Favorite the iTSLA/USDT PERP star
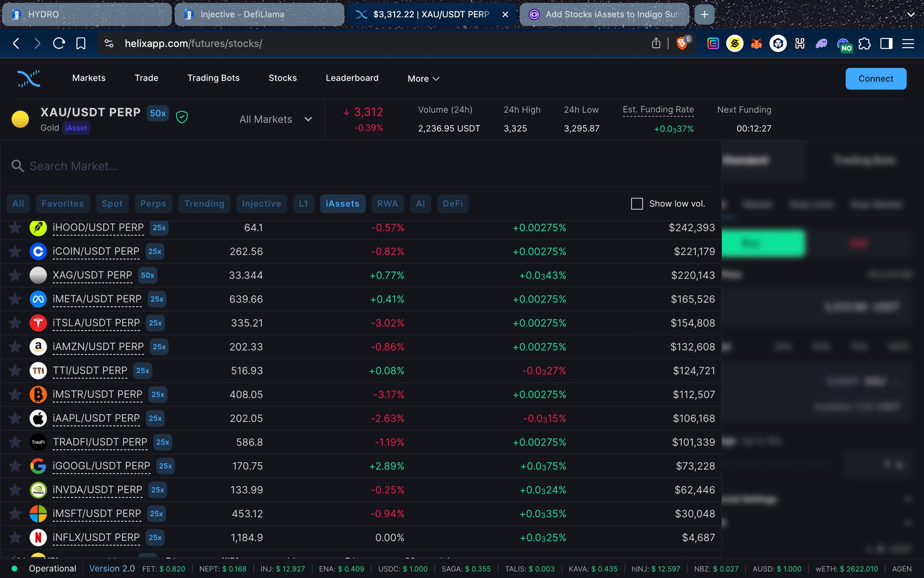Screen dimensions: 924x578 tap(15, 323)
